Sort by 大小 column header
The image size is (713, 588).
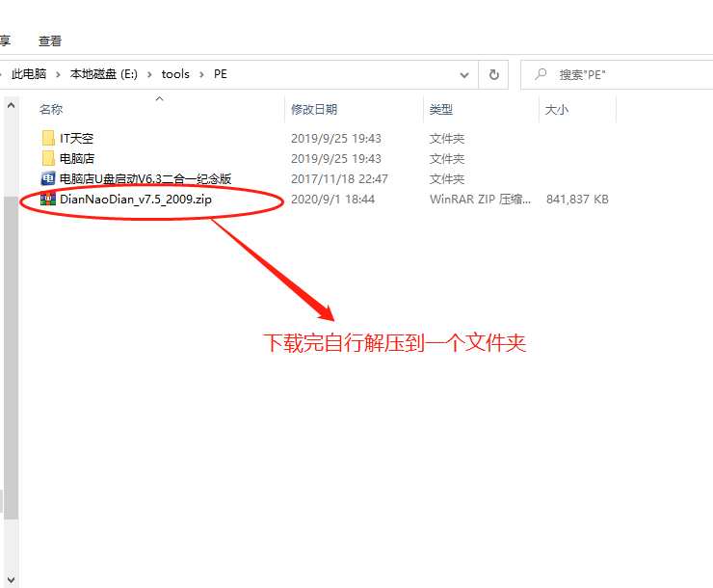tap(557, 110)
